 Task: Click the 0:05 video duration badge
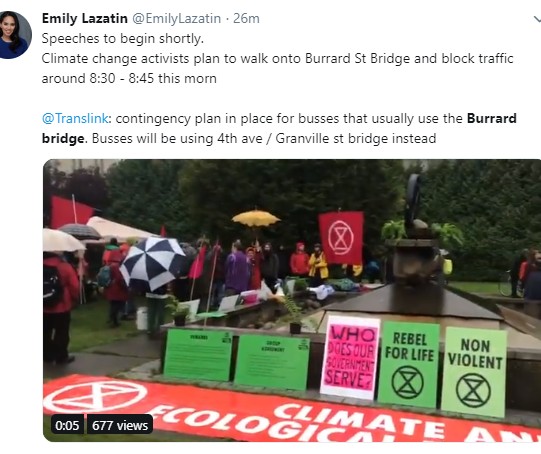(x=67, y=425)
